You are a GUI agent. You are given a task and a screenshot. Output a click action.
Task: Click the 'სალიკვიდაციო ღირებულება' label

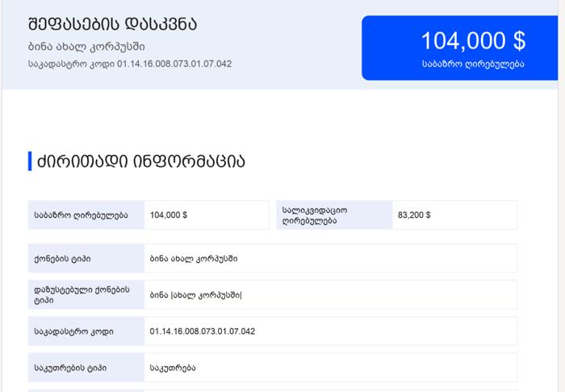point(315,215)
